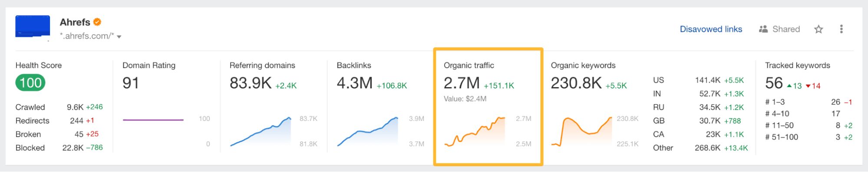This screenshot has width=868, height=172.
Task: Click the Other 268.6K keywords row
Action: 700,148
